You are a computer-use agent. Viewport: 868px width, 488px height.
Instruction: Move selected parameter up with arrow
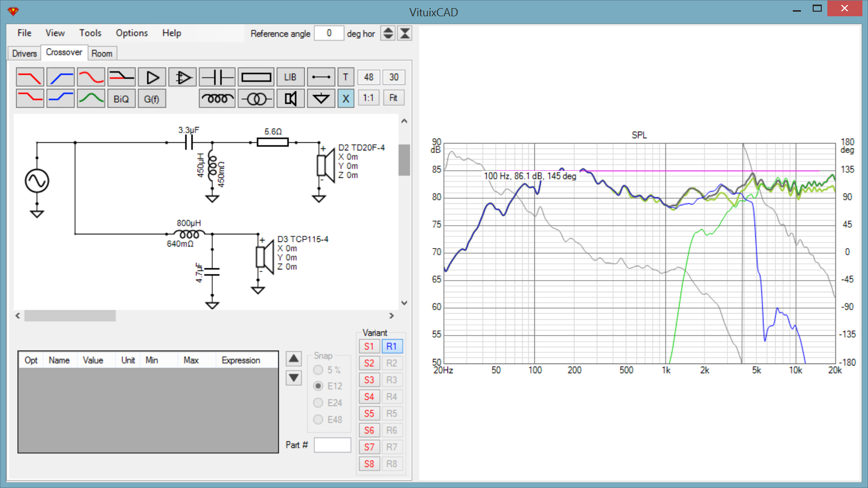[x=294, y=359]
